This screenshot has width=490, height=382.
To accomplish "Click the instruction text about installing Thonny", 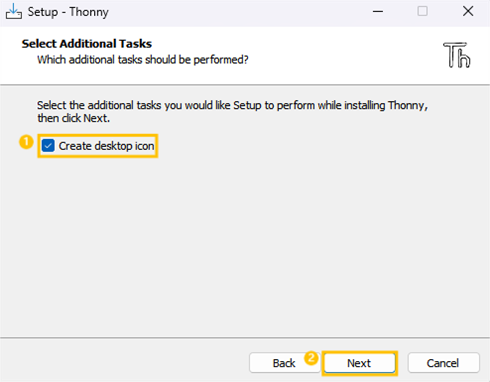I will [x=232, y=112].
